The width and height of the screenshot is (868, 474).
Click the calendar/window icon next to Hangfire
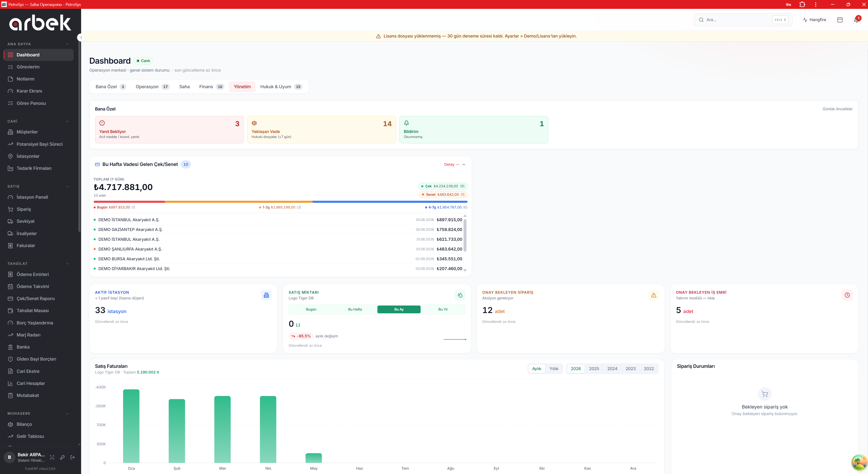pyautogui.click(x=840, y=20)
